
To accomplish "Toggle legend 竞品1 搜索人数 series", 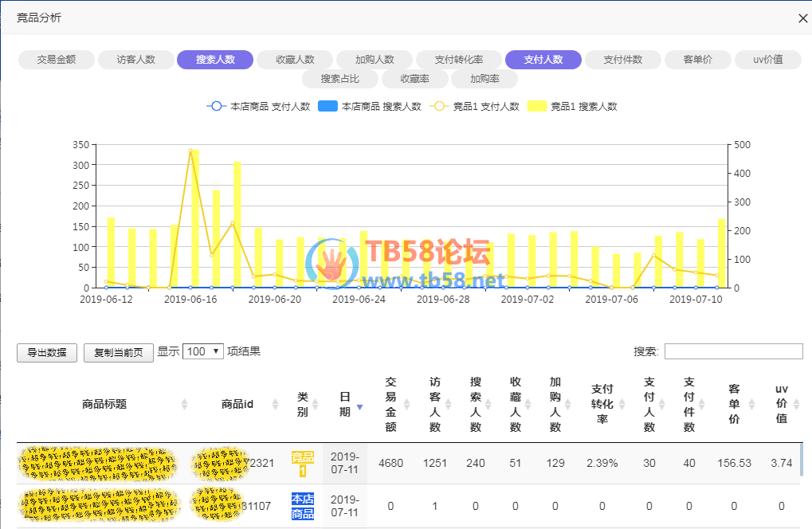I will pos(572,107).
